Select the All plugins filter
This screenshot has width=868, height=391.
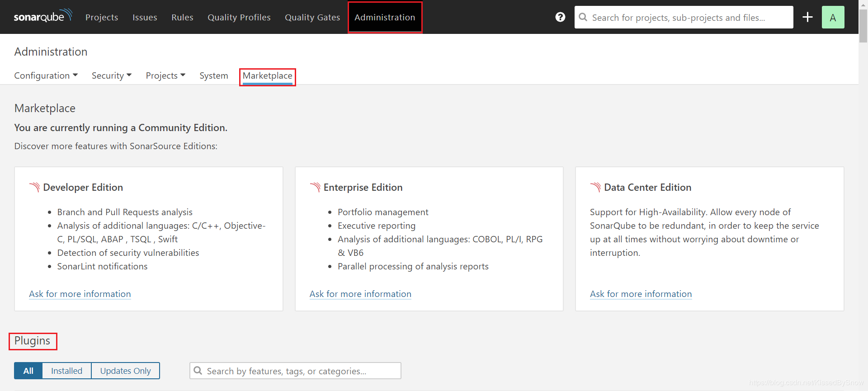28,371
